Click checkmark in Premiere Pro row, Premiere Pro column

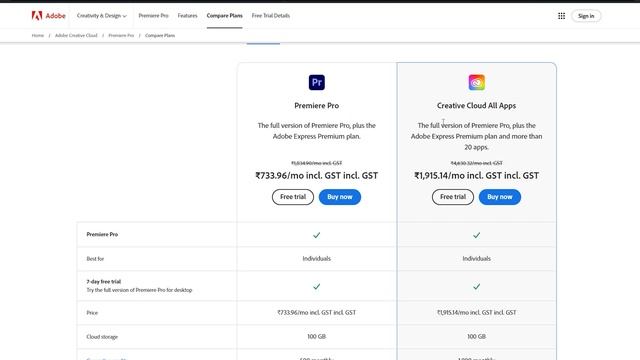316,235
